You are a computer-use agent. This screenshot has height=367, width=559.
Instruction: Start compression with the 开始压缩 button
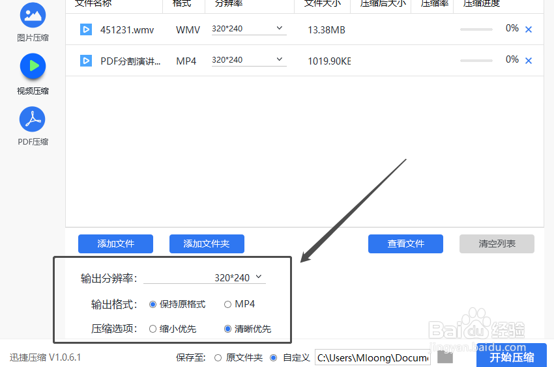(512, 355)
